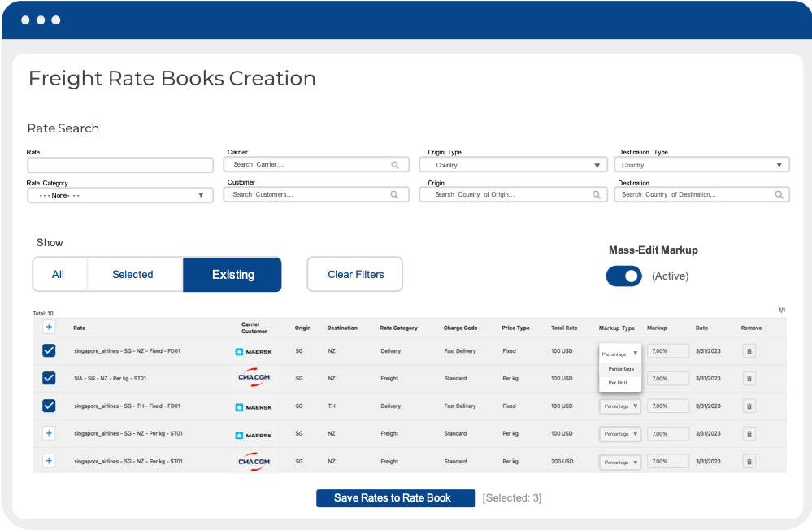Image resolution: width=812 pixels, height=530 pixels.
Task: Expand the Rate Category dropdown
Action: click(x=120, y=195)
